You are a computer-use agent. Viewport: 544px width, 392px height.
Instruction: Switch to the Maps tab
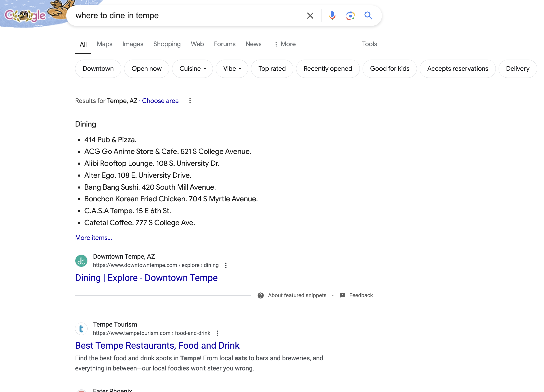tap(105, 44)
